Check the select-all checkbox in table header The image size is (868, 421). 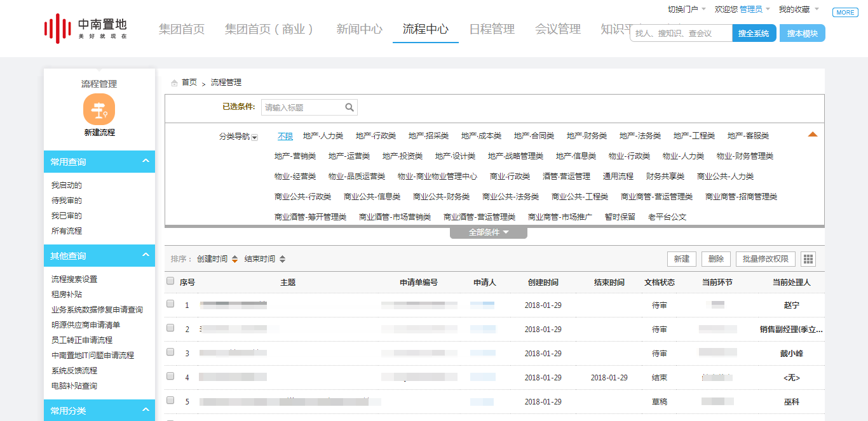170,281
